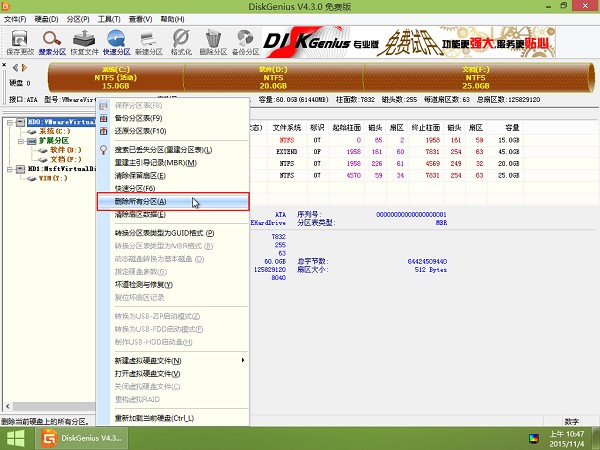Choose 备份分区表(F9) in context menu
The height and width of the screenshot is (450, 600).
click(173, 118)
